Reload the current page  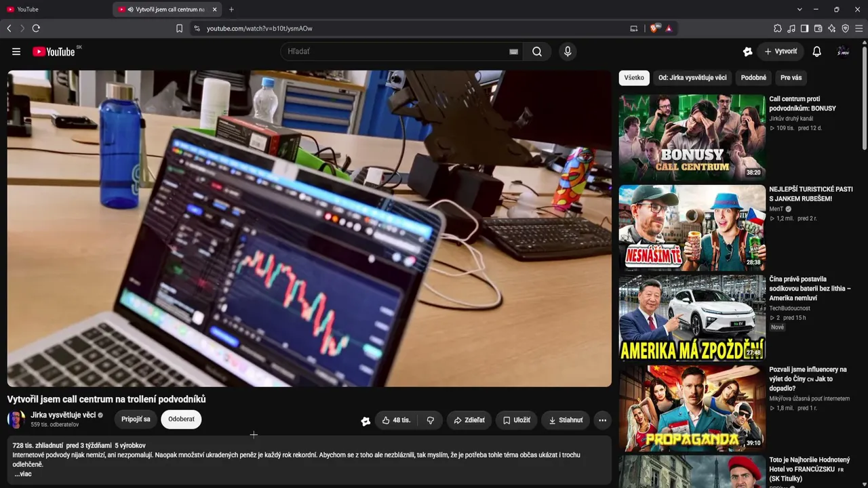coord(36,28)
